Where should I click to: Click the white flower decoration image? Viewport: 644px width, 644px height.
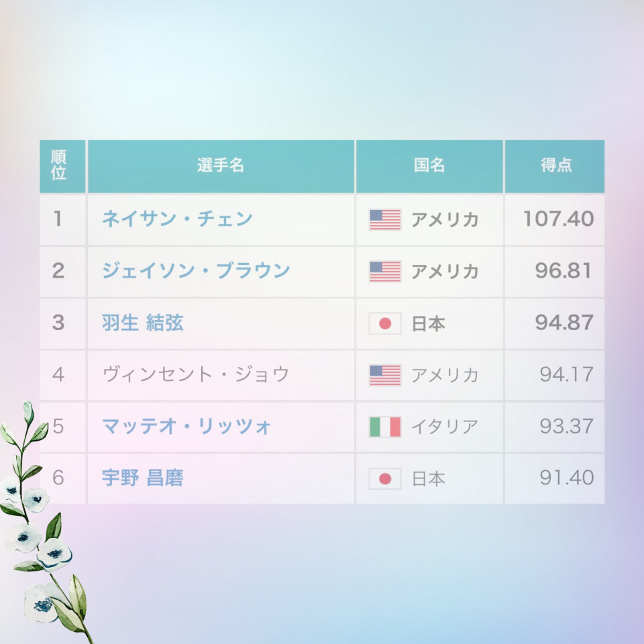point(45,523)
